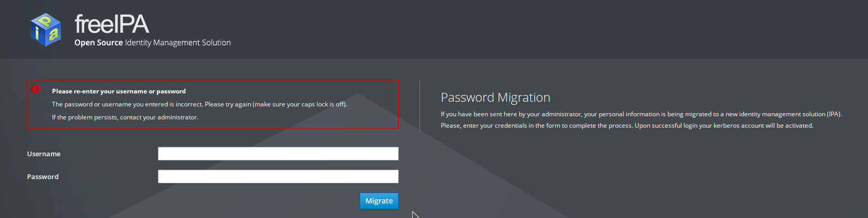This screenshot has width=868, height=218.
Task: Click the 'Please, enter your credentials in the form' sentence
Action: pyautogui.click(x=627, y=126)
